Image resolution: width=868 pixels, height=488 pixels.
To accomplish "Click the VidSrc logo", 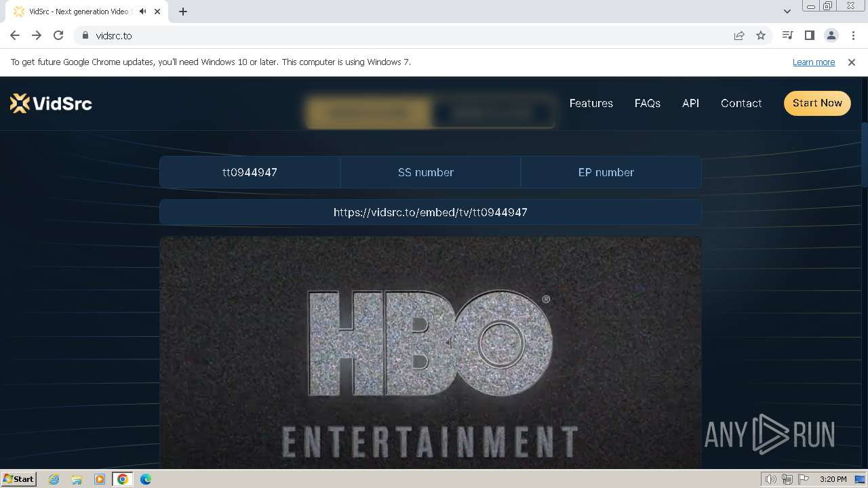I will click(x=51, y=103).
